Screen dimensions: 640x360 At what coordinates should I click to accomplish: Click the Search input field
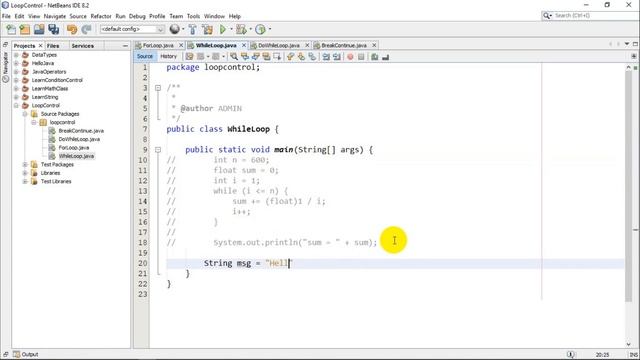click(594, 16)
